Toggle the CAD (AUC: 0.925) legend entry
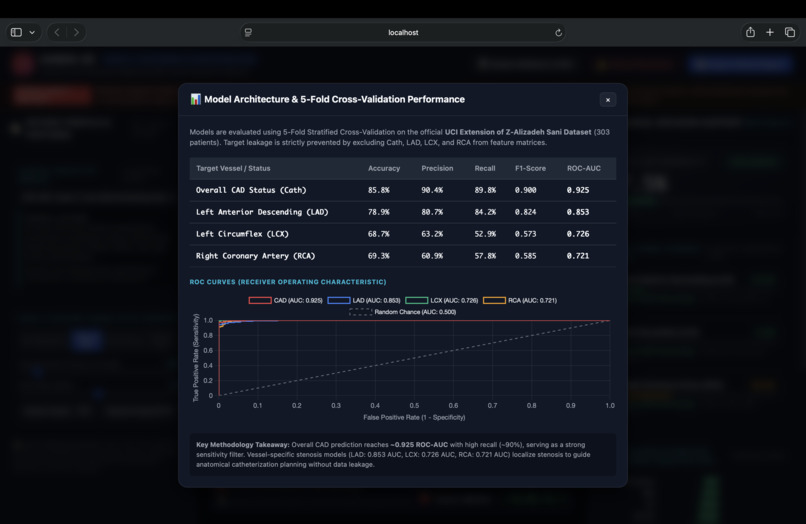 pyautogui.click(x=285, y=300)
